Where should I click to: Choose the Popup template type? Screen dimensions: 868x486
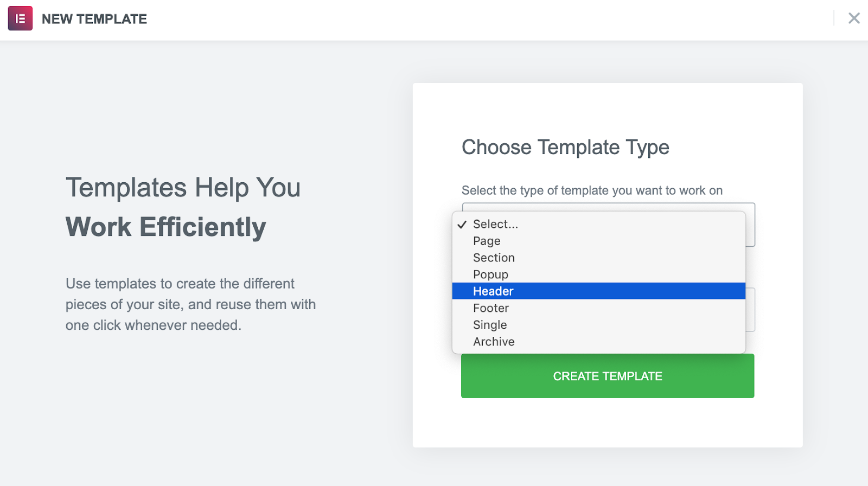(x=490, y=274)
